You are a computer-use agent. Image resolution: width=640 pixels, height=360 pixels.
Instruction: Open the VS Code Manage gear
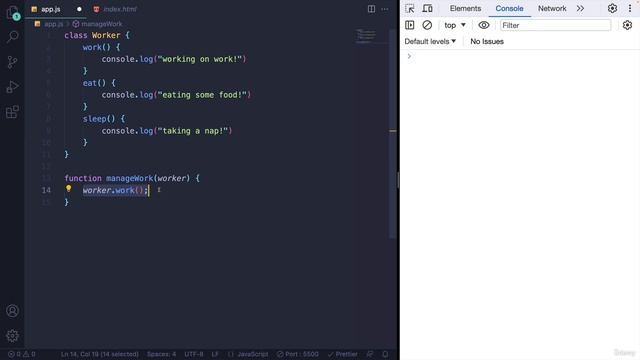click(x=12, y=336)
